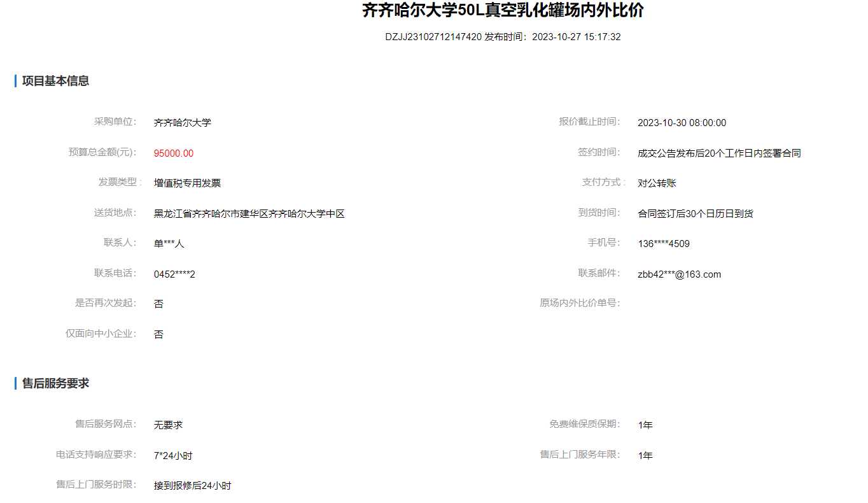Click the delivery address in 建华区
Screen dimensions: 868x503
coord(249,214)
